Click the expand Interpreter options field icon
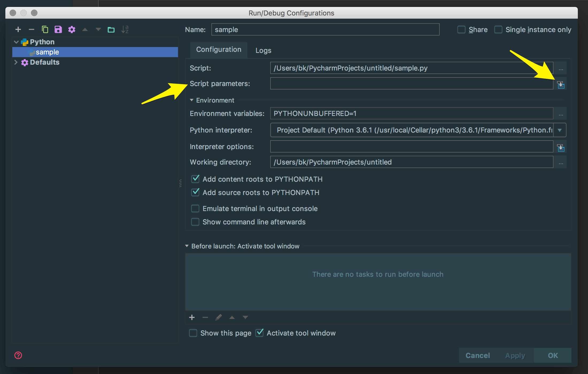 (561, 148)
